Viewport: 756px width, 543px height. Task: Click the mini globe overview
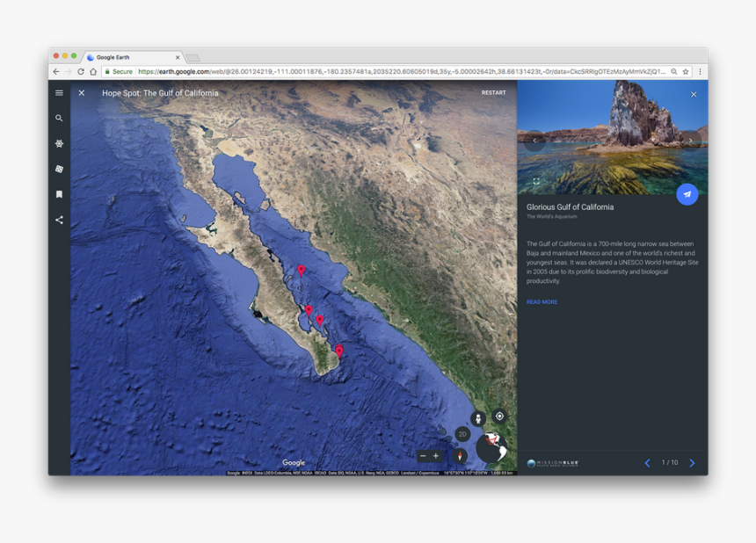(x=491, y=447)
